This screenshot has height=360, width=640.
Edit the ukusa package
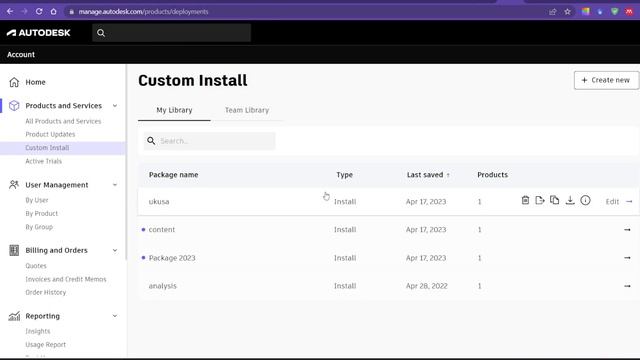click(612, 202)
